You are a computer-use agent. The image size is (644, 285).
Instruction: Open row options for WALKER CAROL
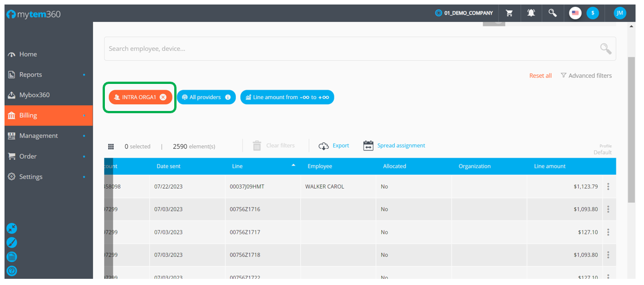[x=608, y=186]
